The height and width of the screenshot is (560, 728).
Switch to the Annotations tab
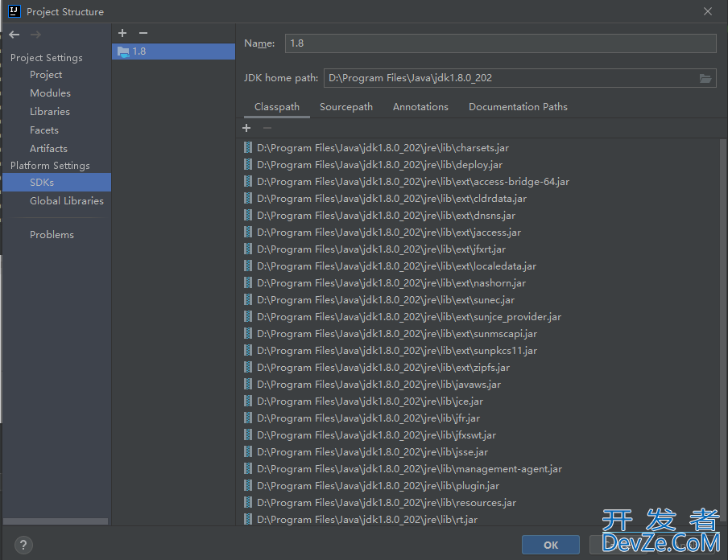(x=420, y=107)
